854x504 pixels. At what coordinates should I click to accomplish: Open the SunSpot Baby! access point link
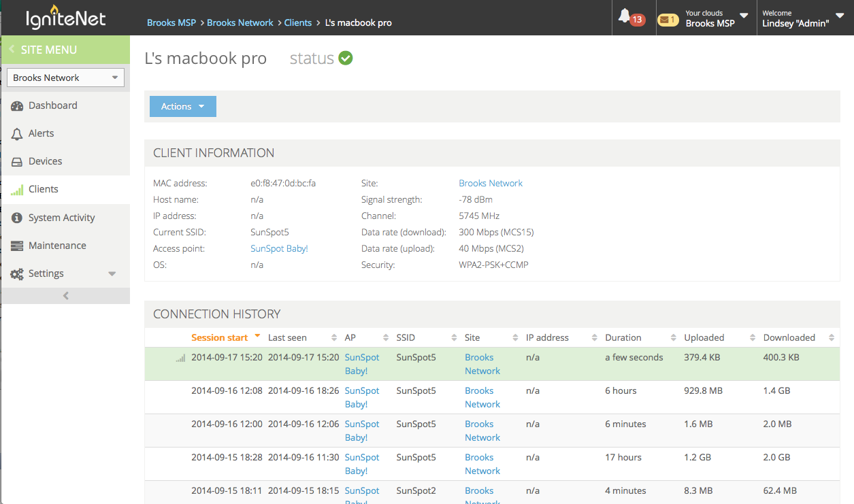tap(279, 248)
